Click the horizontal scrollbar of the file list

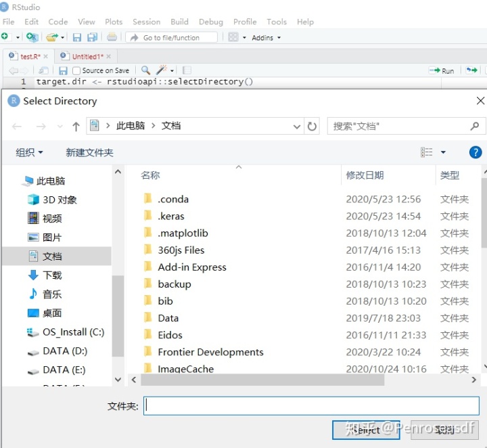pyautogui.click(x=262, y=380)
